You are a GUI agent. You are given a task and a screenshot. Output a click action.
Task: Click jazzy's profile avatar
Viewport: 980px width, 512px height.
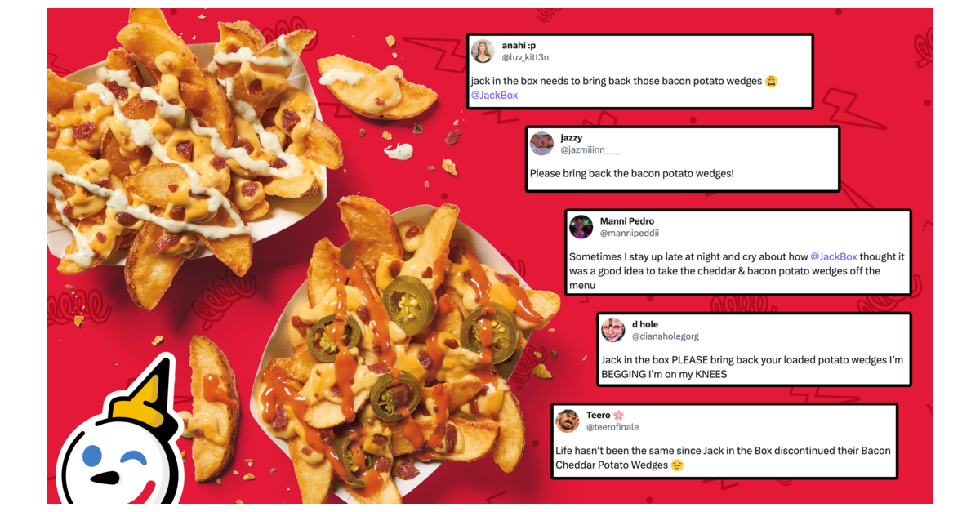(x=541, y=144)
